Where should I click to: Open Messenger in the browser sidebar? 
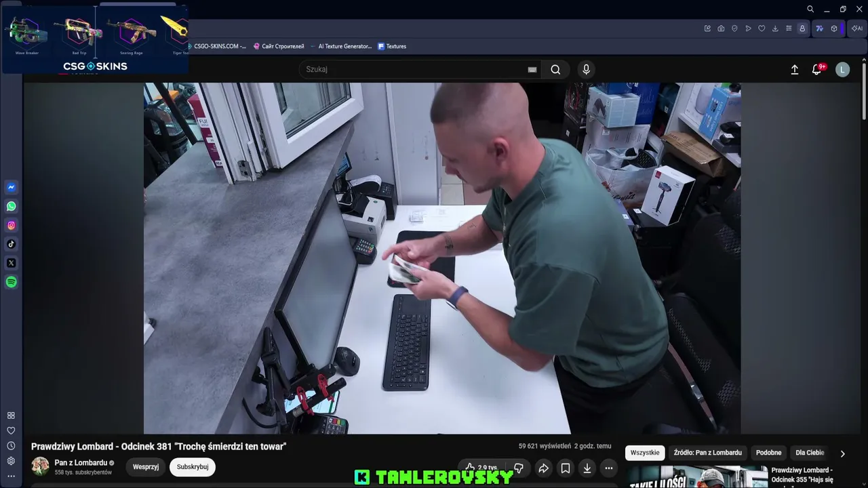pyautogui.click(x=11, y=187)
